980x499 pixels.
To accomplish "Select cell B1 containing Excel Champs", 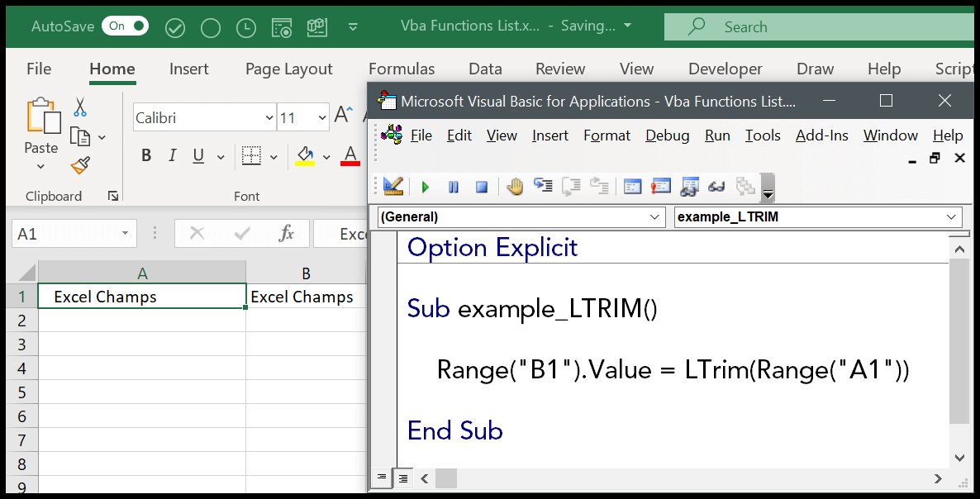I will pos(306,296).
